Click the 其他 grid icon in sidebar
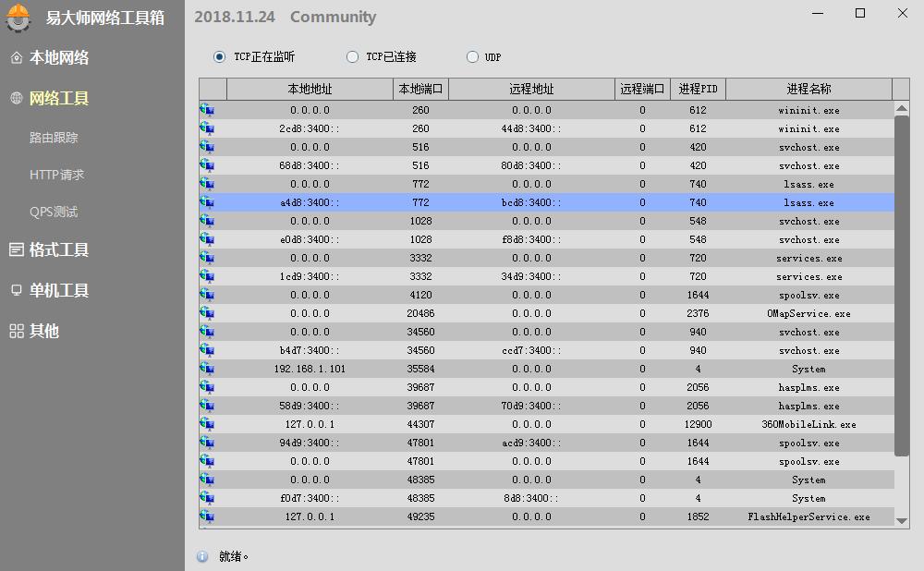Viewport: 924px width, 571px height. [x=16, y=331]
